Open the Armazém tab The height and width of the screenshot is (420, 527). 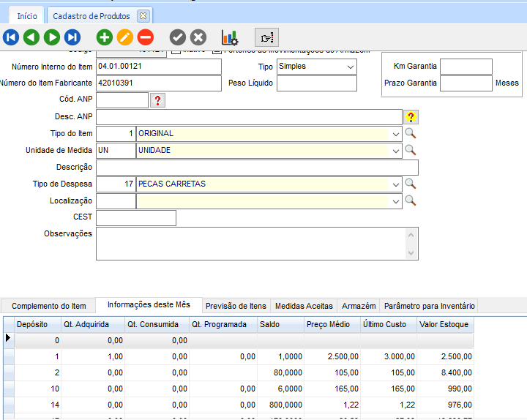[359, 306]
